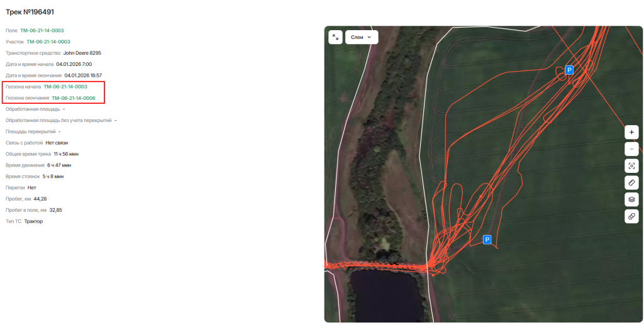The image size is (644, 325).
Task: Click the Трек №196491 heading
Action: pos(30,12)
